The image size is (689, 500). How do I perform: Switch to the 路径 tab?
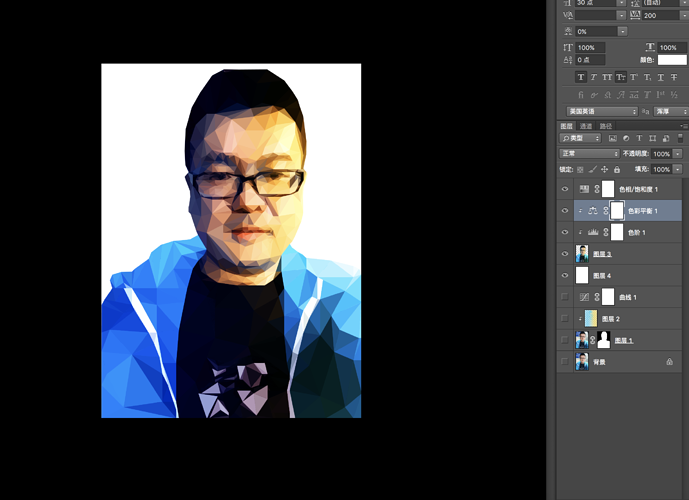coord(606,126)
